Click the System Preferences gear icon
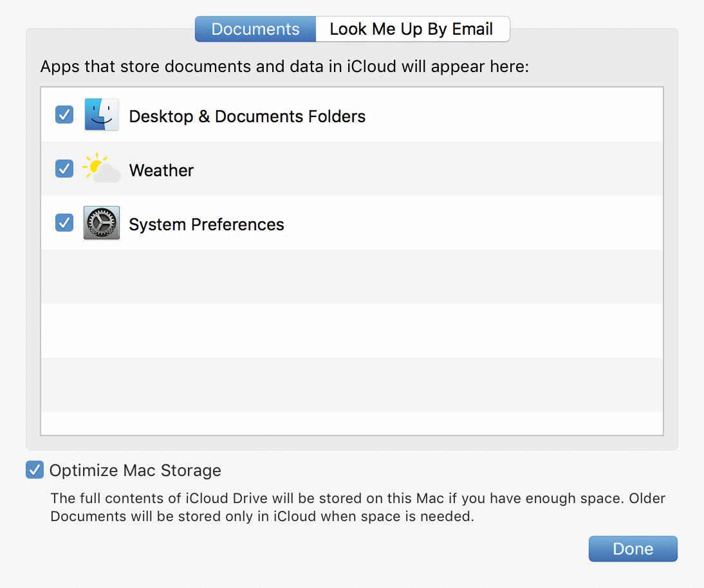Viewport: 704px width, 588px height. [102, 223]
